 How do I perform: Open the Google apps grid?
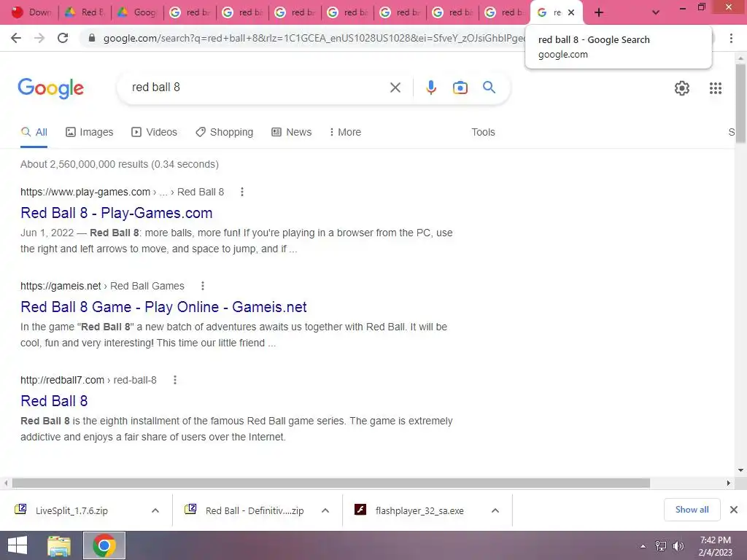pyautogui.click(x=715, y=88)
